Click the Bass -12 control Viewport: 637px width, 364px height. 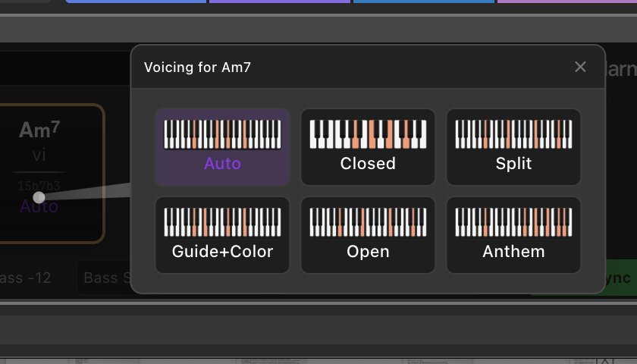click(x=25, y=278)
